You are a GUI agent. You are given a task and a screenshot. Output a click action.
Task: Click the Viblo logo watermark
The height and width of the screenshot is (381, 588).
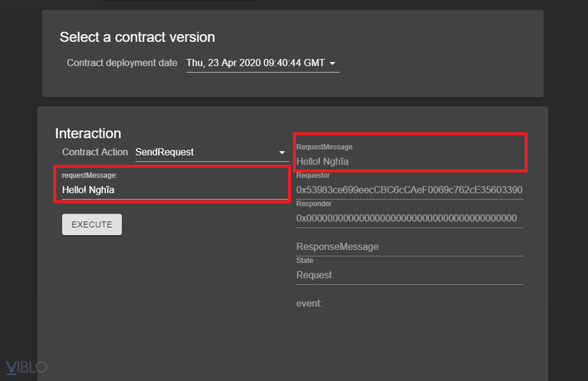coord(26,367)
